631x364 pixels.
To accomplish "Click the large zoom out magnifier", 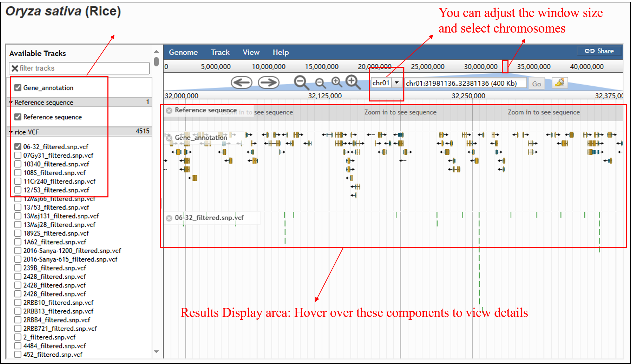I will coord(301,82).
